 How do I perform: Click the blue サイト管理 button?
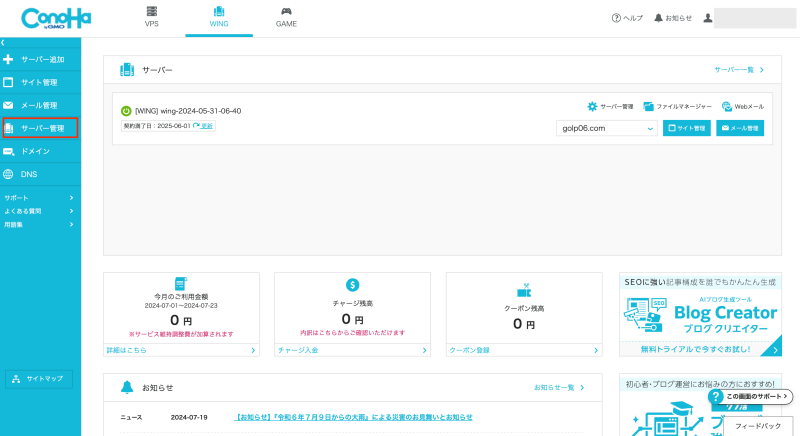pyautogui.click(x=687, y=128)
